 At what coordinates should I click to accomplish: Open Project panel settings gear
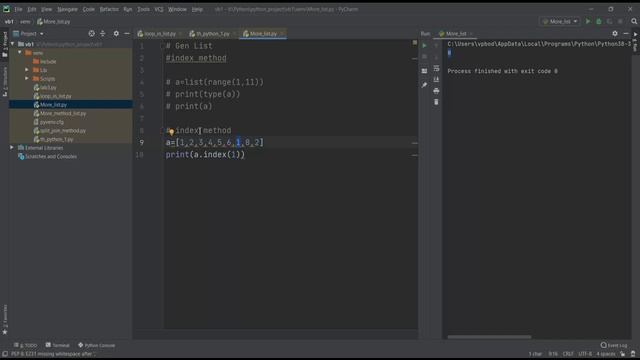point(116,33)
